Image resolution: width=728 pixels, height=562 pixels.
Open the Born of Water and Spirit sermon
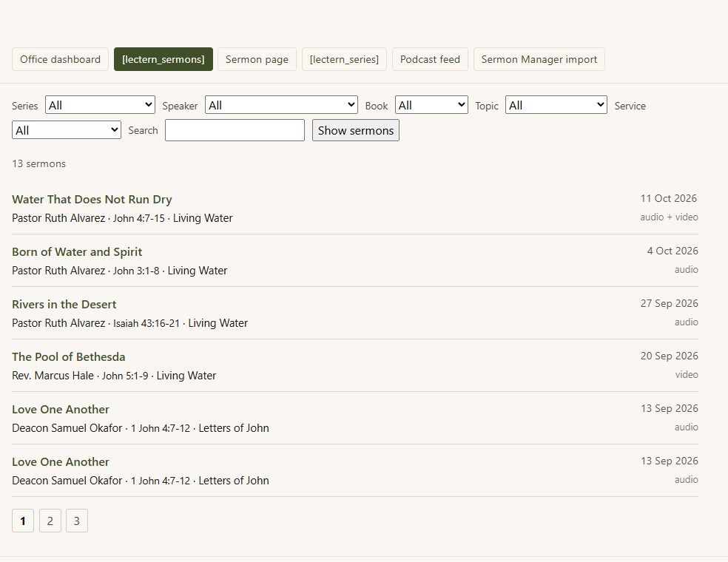(77, 252)
